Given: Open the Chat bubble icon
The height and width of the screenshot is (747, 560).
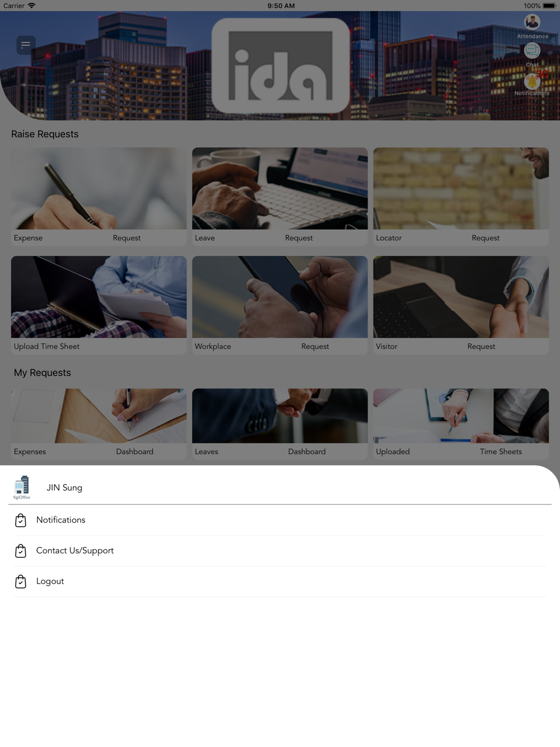Looking at the screenshot, I should [532, 50].
